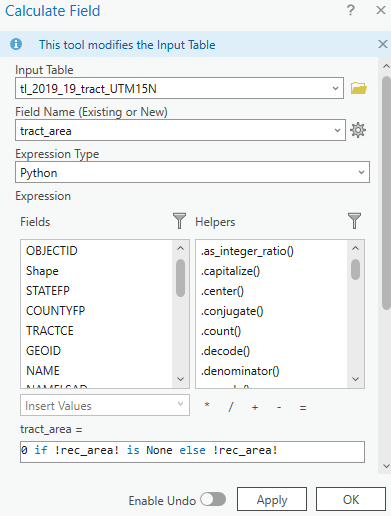Insert the divide (/) operator
The height and width of the screenshot is (516, 391).
[x=231, y=407]
